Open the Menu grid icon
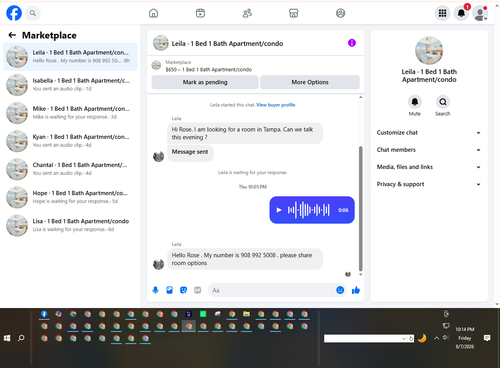This screenshot has width=500, height=368. point(442,13)
